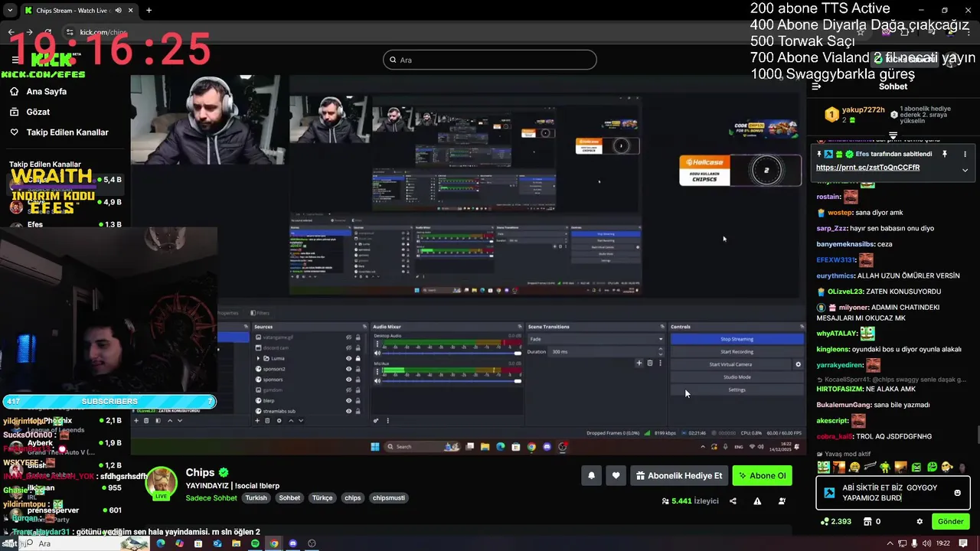The image size is (980, 551).
Task: Click site information icon in address bar
Action: [x=70, y=32]
